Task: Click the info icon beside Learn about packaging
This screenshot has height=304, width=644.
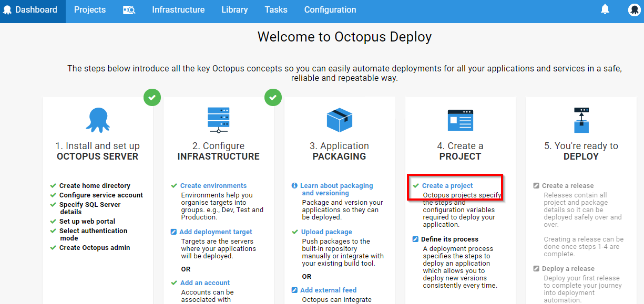Action: pos(295,186)
